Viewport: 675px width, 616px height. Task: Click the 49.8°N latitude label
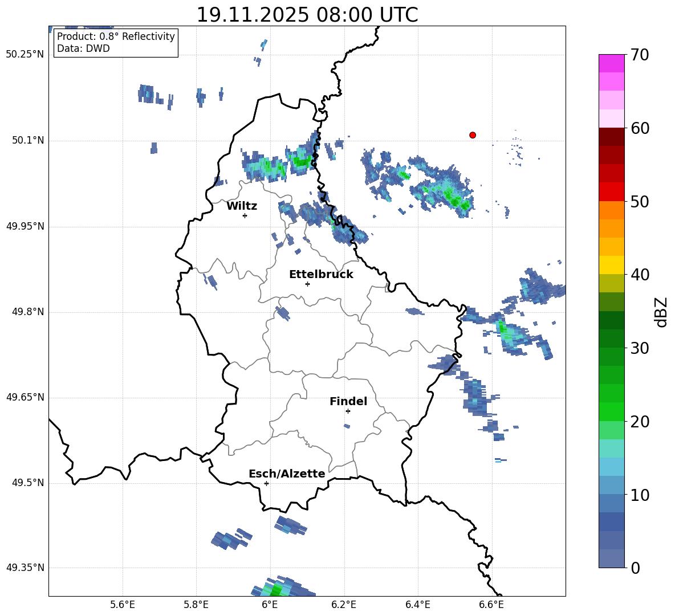[x=29, y=312]
